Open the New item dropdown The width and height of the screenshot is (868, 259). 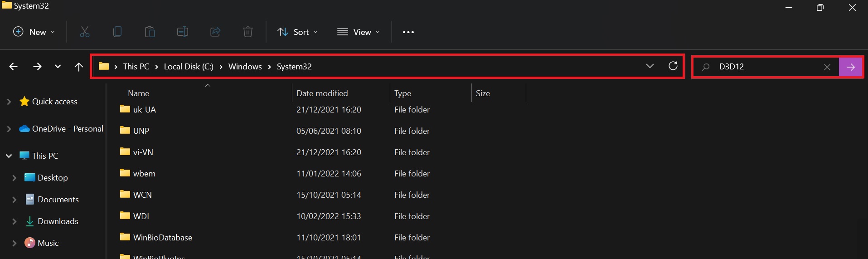(34, 32)
